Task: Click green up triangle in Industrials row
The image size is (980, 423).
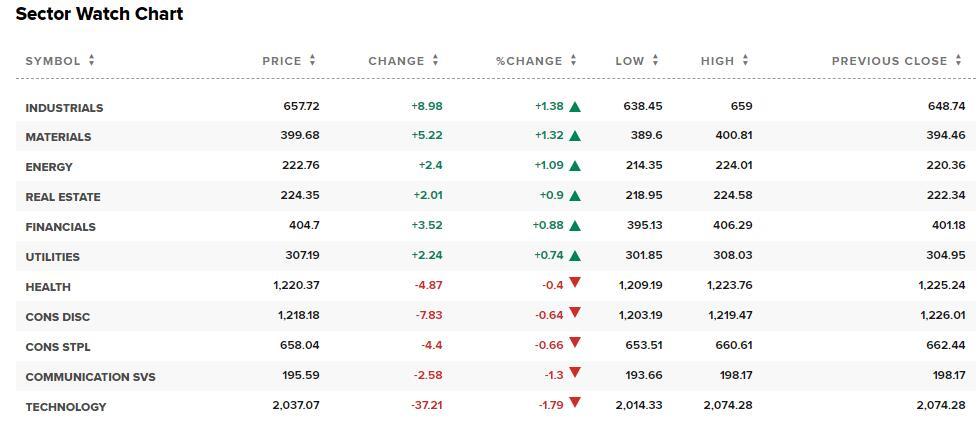Action: (x=575, y=106)
